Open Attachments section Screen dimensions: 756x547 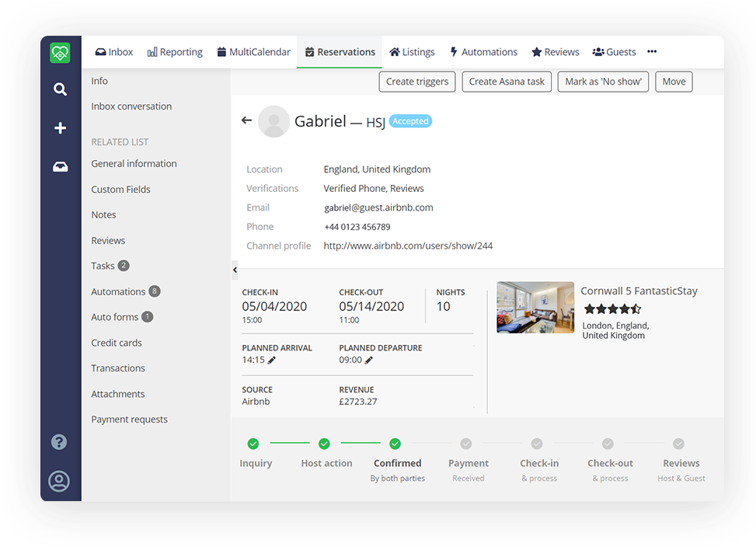tap(117, 394)
